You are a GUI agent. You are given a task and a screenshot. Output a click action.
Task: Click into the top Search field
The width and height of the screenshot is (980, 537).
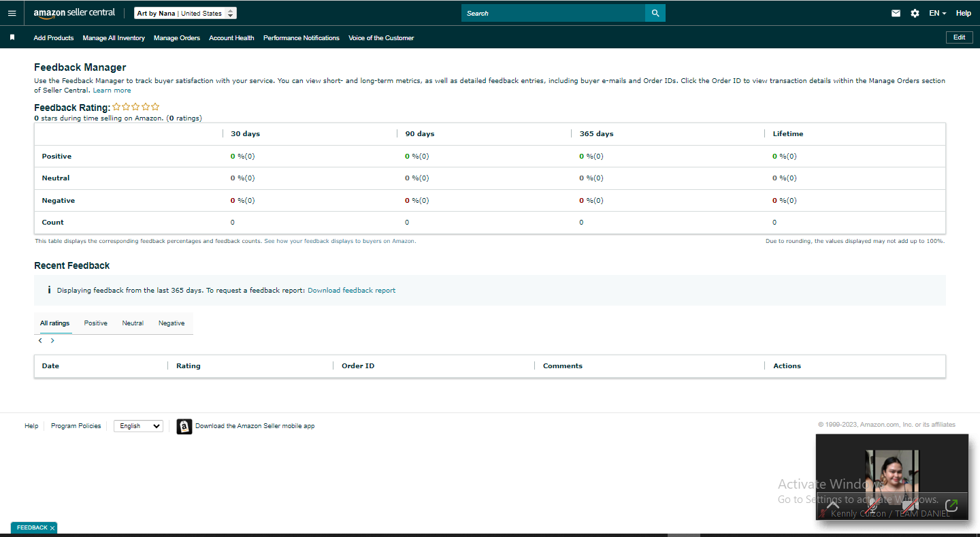pyautogui.click(x=553, y=13)
